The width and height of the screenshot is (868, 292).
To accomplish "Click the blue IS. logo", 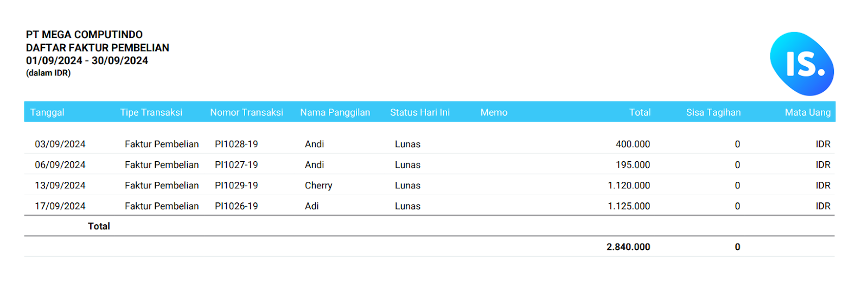I will click(802, 64).
